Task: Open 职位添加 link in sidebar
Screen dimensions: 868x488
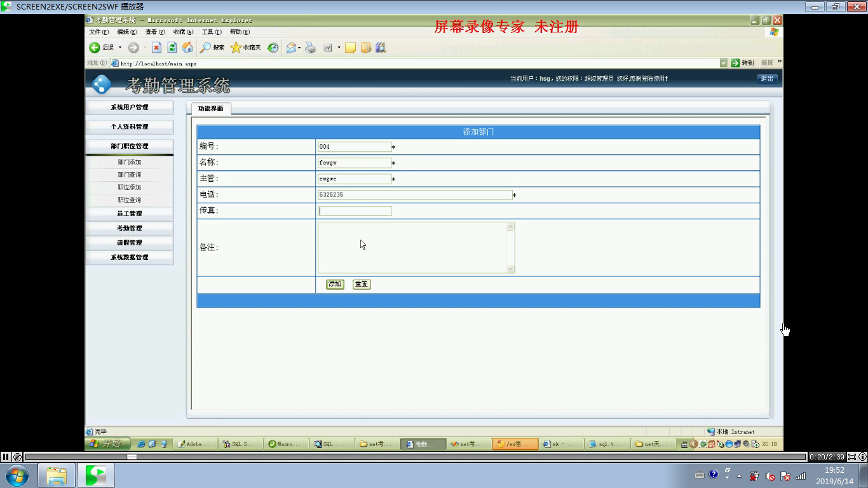Action: 130,187
